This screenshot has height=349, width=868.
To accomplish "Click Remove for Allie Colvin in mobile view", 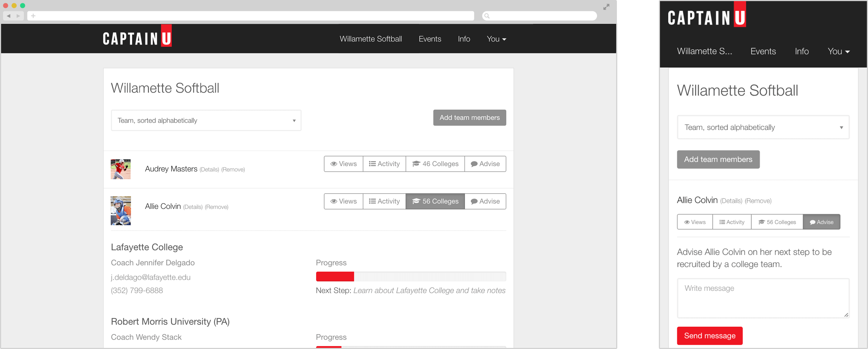I will click(758, 201).
